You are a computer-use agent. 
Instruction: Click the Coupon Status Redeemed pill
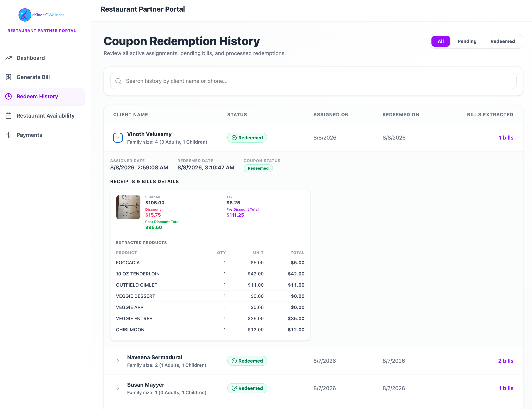coord(258,168)
